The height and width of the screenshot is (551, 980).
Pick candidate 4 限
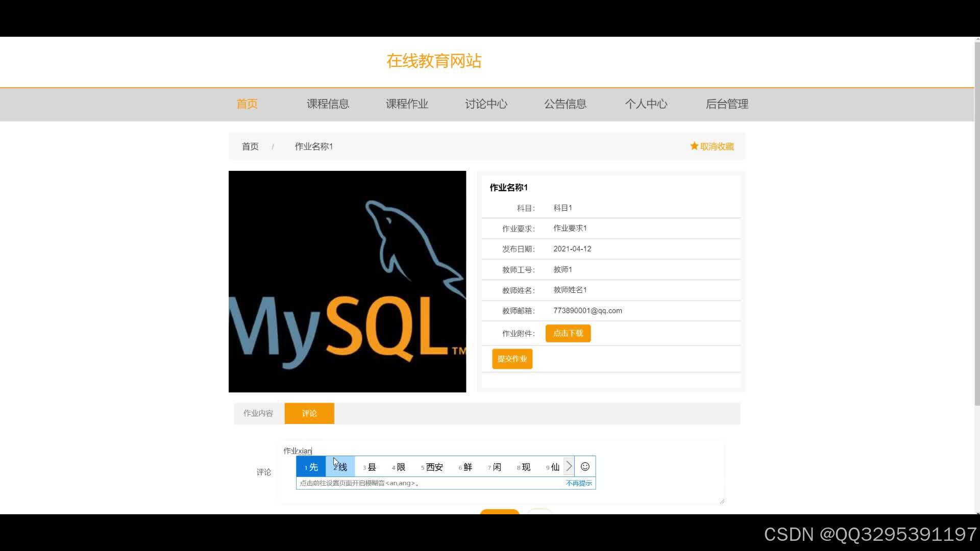399,467
